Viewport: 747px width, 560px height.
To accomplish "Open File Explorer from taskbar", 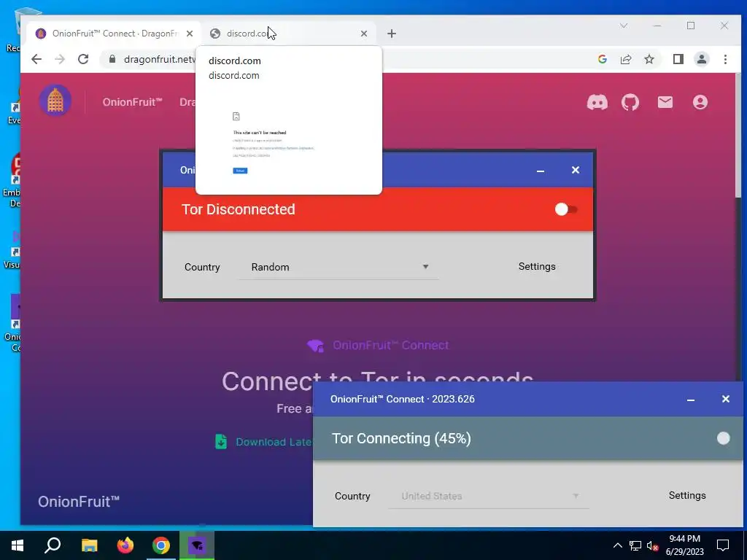I will (89, 545).
